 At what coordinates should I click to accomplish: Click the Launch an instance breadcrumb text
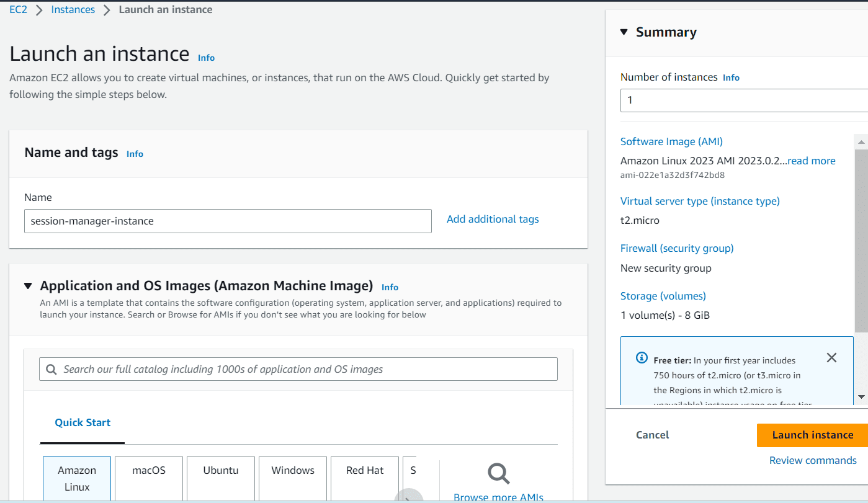click(166, 9)
